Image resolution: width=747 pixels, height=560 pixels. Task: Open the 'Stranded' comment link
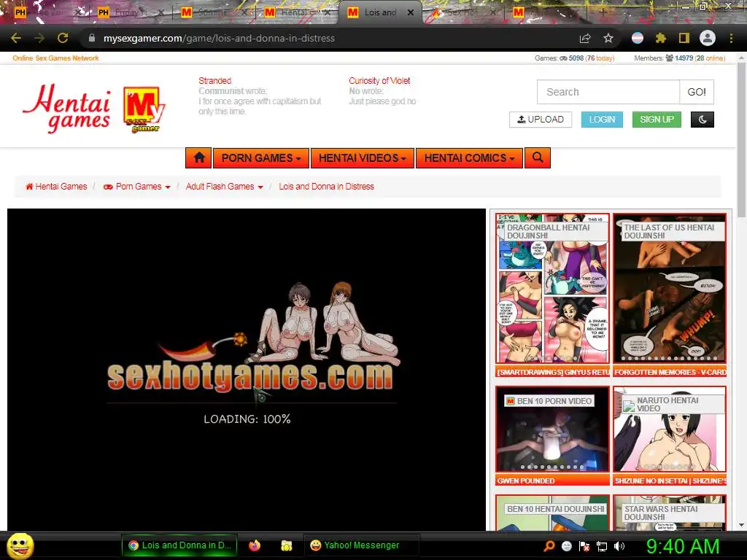pos(215,81)
